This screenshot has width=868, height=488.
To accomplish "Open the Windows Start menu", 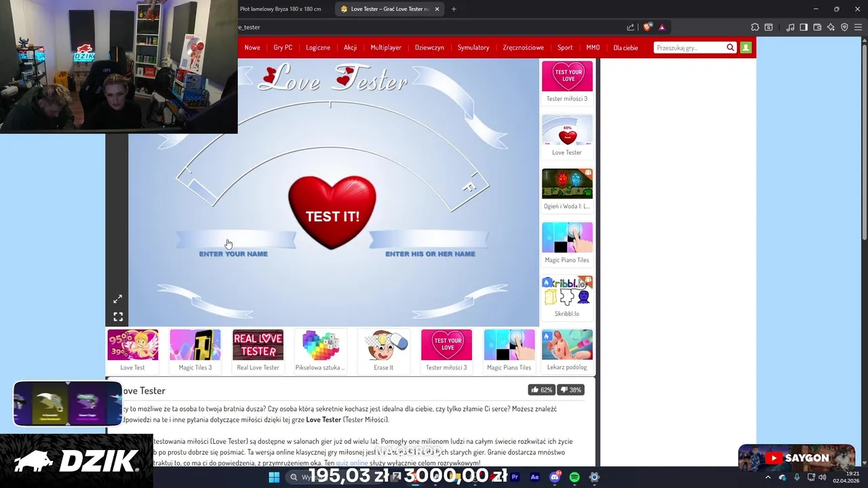I will (x=274, y=477).
